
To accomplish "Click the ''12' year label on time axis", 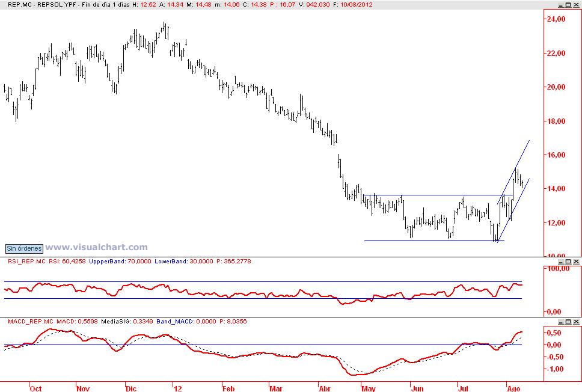I will click(x=178, y=388).
